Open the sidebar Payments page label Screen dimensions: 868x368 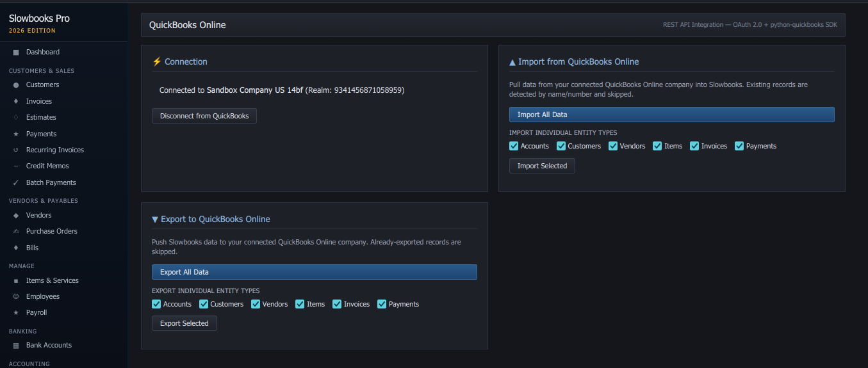pos(42,134)
